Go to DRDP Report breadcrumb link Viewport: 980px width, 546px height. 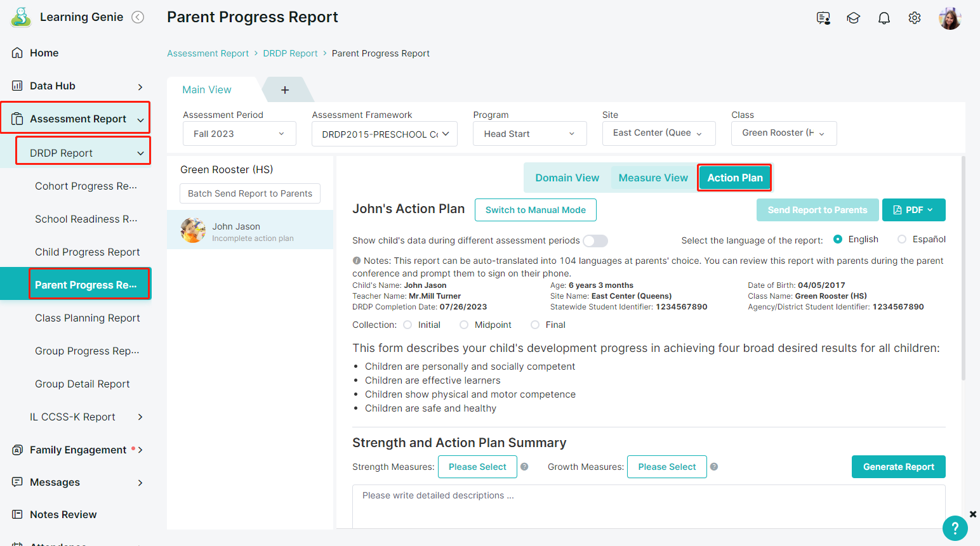[291, 54]
